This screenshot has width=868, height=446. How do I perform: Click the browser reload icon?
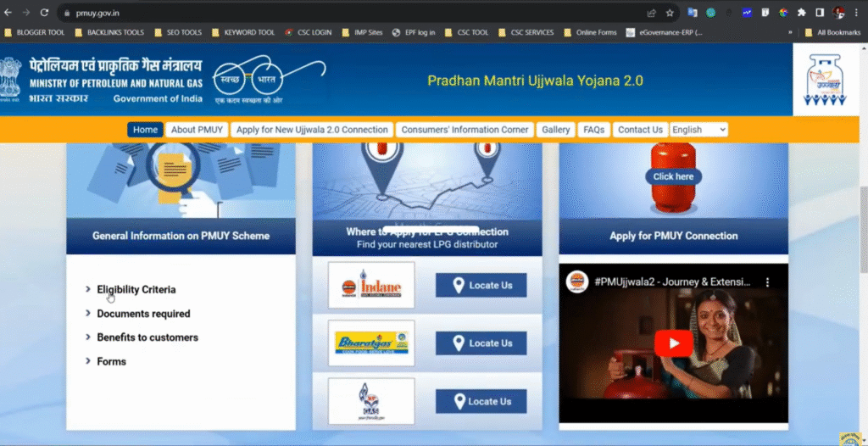tap(44, 13)
